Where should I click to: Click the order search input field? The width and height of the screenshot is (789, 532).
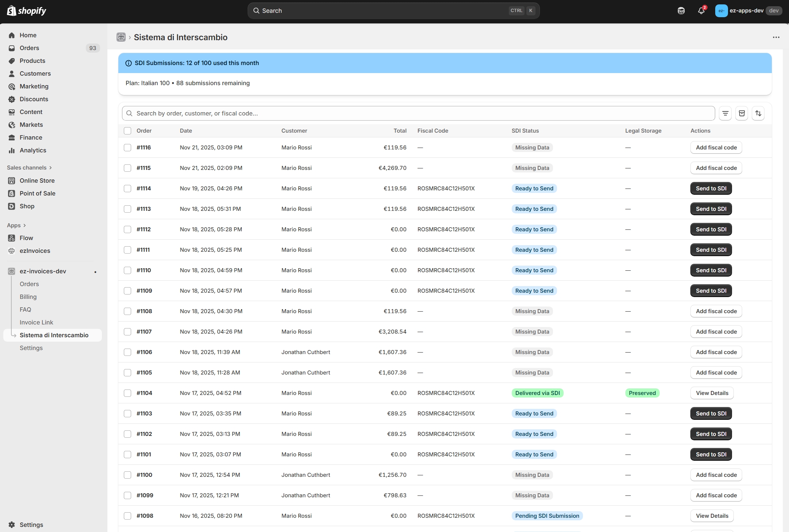[x=418, y=113]
